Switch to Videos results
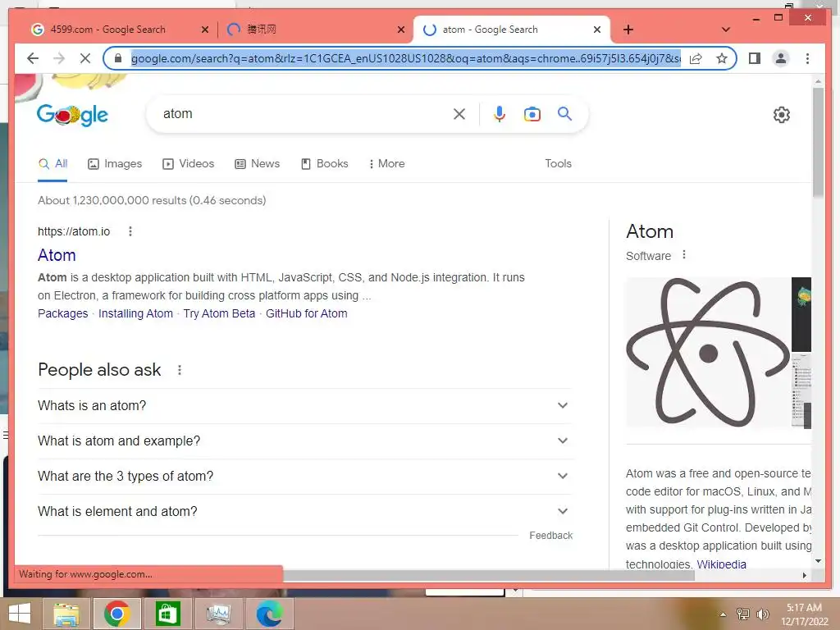This screenshot has height=630, width=840. [188, 163]
